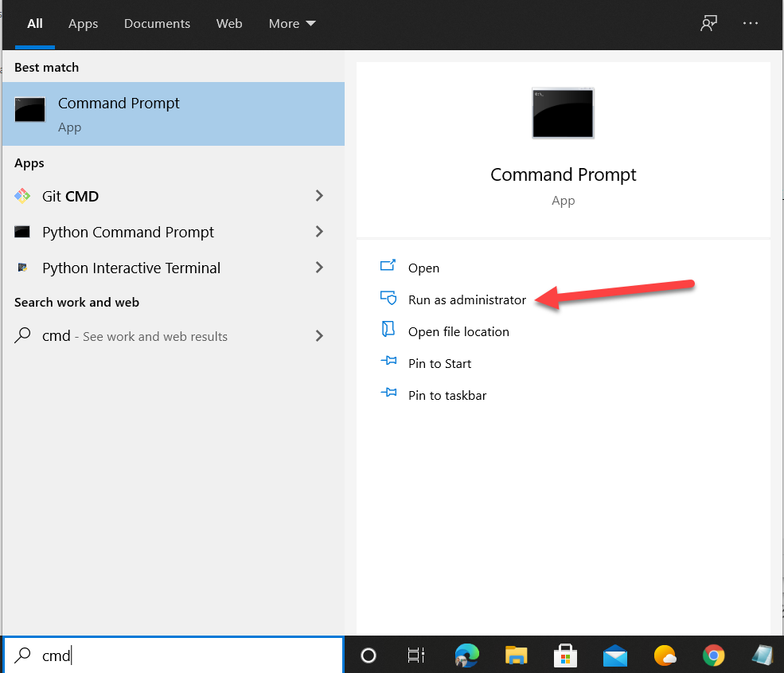The image size is (784, 673).
Task: Click the Command Prompt title in preview pane
Action: (563, 174)
